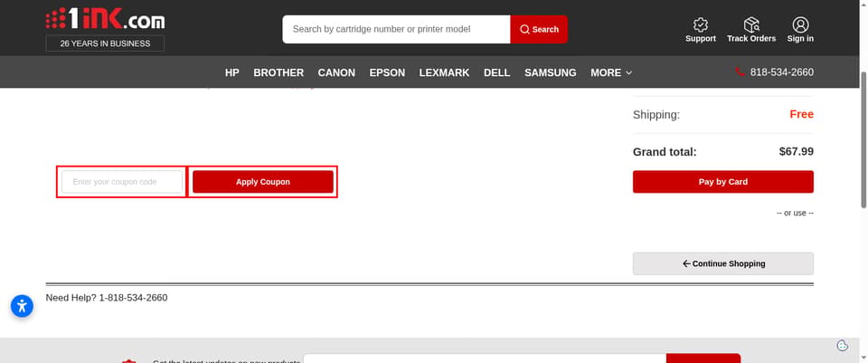Screen dimensions: 868x363
Task: Click the Grand total $67.99 amount
Action: coord(796,151)
